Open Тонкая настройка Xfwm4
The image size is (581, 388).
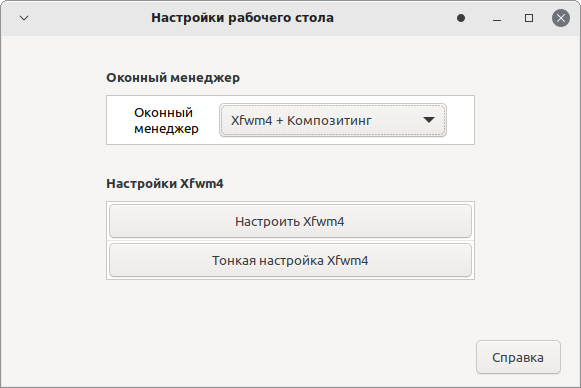pyautogui.click(x=290, y=260)
